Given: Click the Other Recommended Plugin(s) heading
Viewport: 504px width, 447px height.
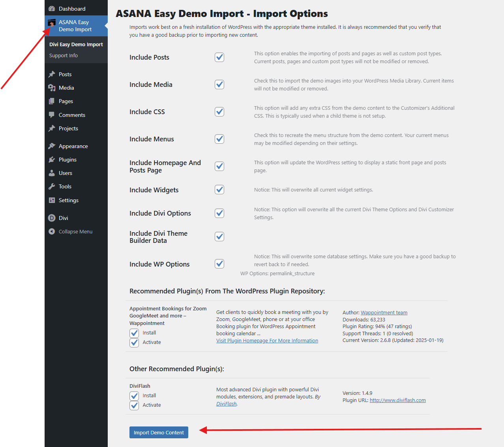Looking at the screenshot, I should pyautogui.click(x=177, y=369).
